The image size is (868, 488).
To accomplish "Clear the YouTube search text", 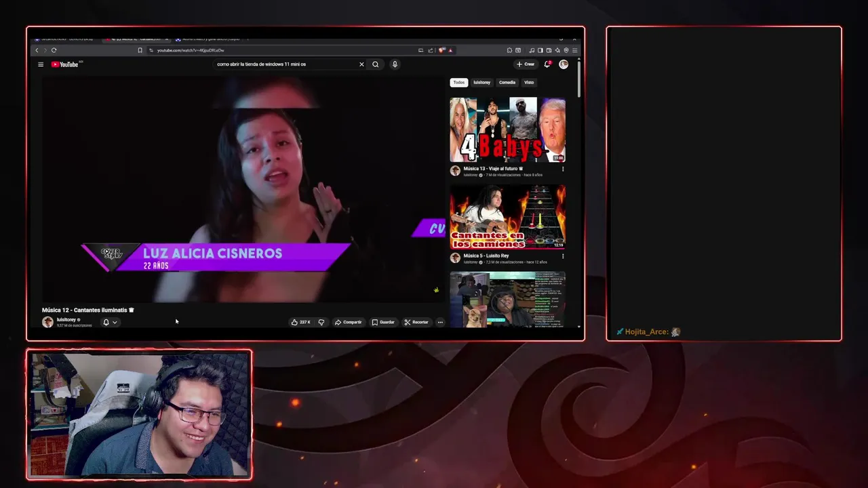I will 361,64.
